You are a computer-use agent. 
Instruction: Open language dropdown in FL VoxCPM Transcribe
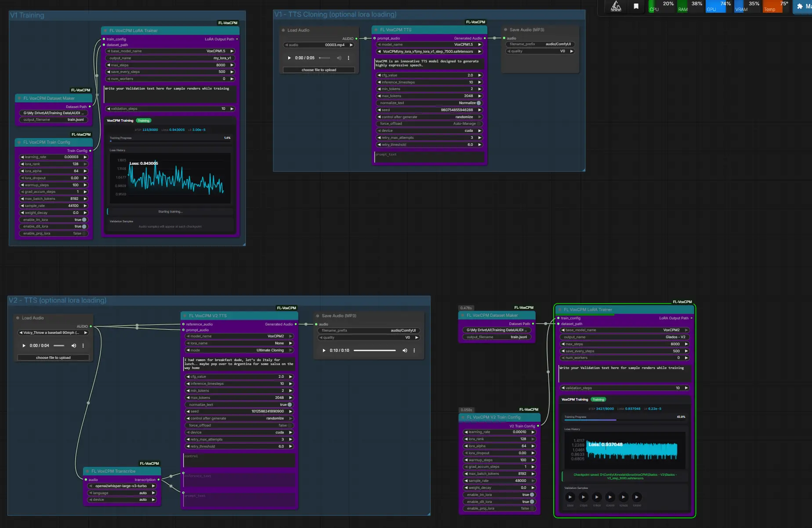122,493
